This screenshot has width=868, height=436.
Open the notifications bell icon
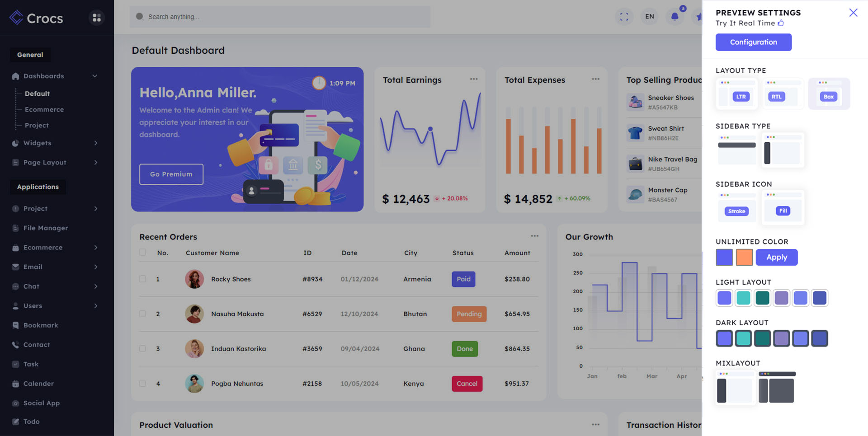tap(675, 17)
